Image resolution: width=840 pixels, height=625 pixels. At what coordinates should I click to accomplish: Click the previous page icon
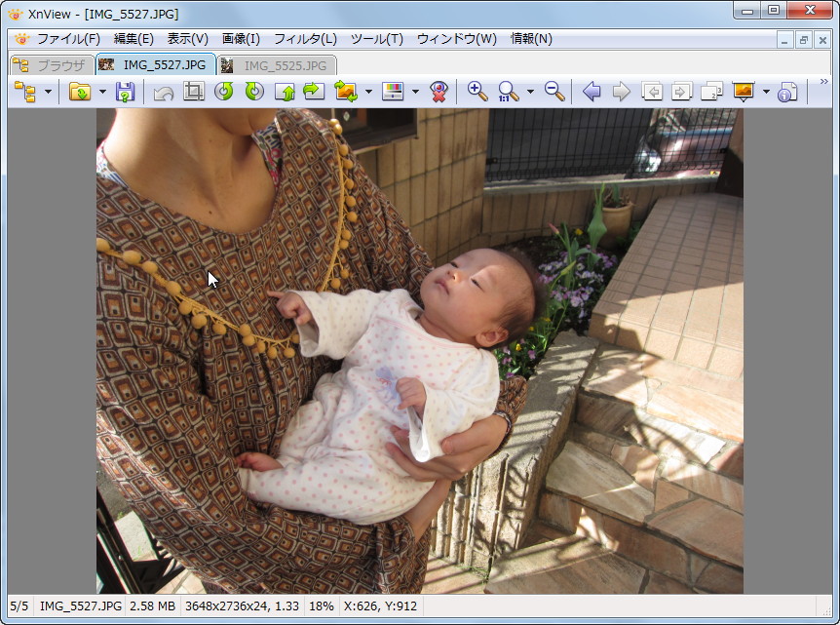tap(652, 92)
